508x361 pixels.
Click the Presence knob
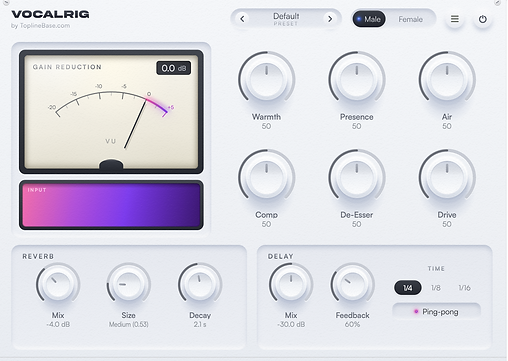coord(357,79)
